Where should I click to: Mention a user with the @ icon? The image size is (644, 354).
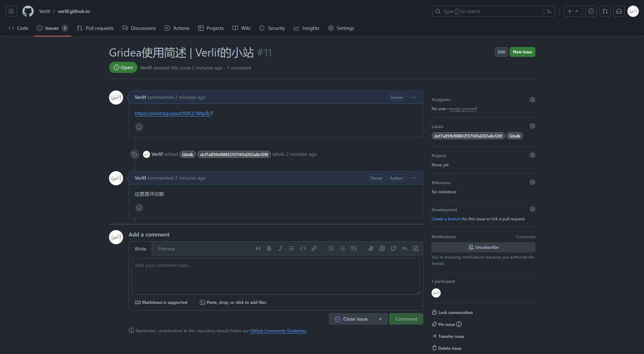point(382,248)
